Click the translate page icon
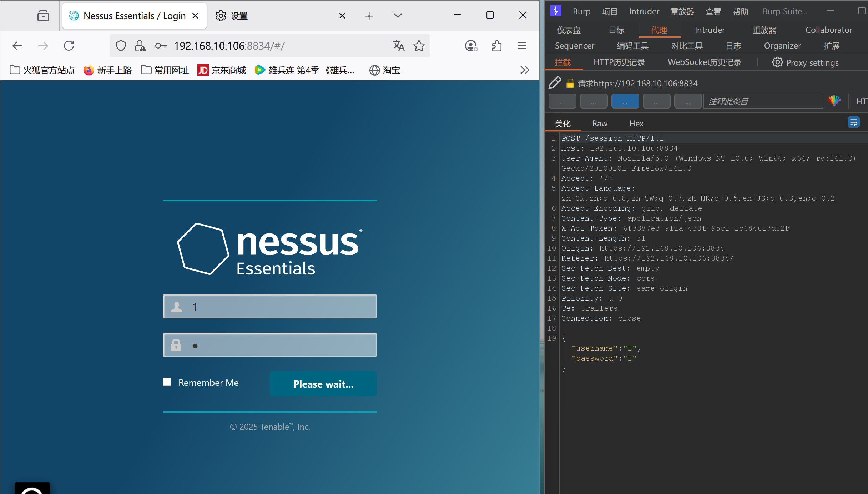The width and height of the screenshot is (868, 494). (x=399, y=46)
